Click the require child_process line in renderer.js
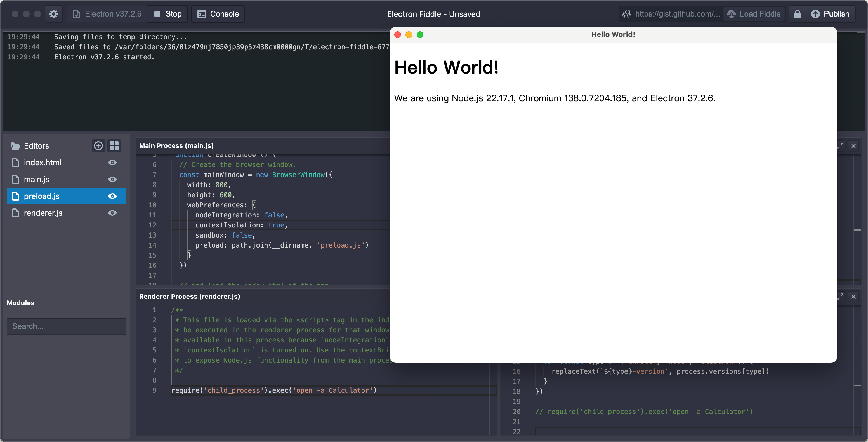This screenshot has height=442, width=868. 274,391
